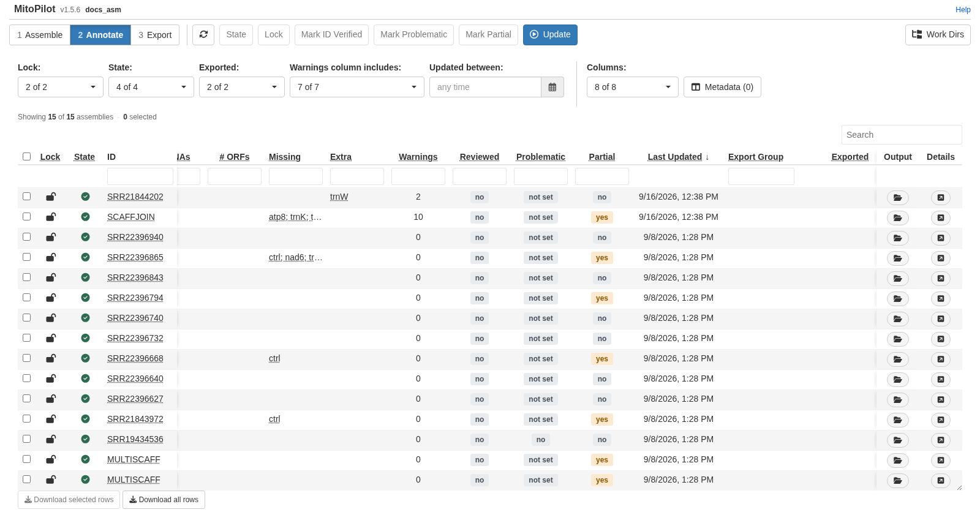Open the Help link

coord(963,10)
